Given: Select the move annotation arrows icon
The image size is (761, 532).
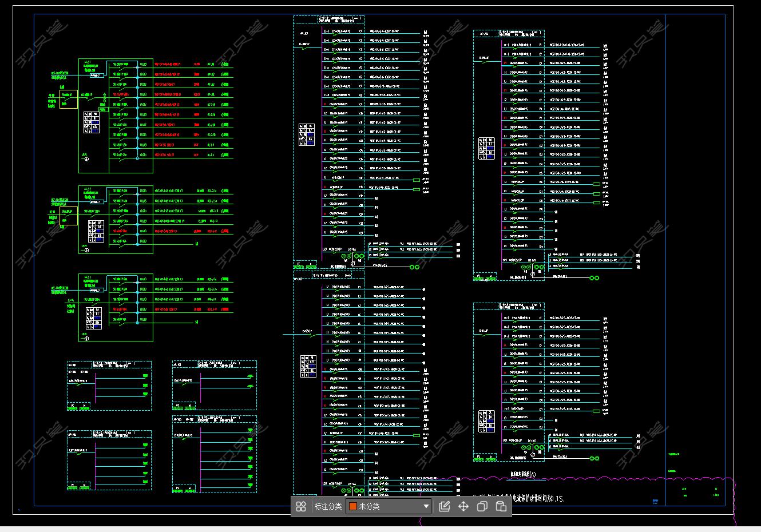Looking at the screenshot, I should click(x=463, y=506).
